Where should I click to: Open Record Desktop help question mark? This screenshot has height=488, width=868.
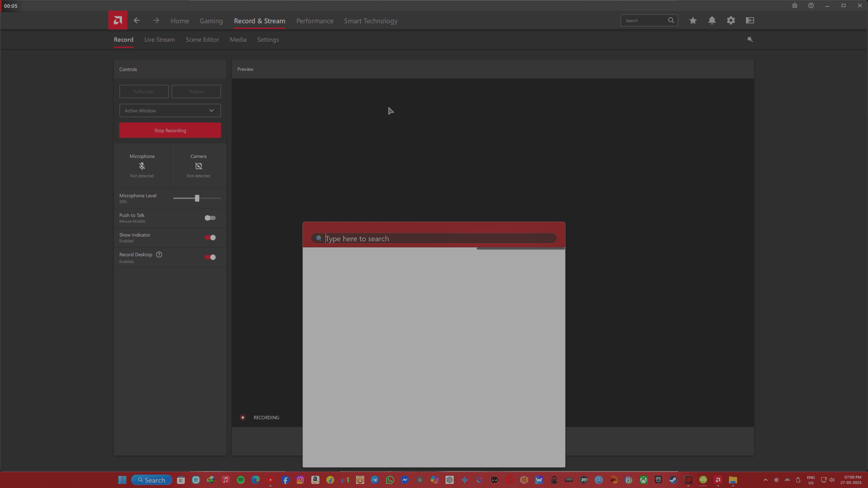click(x=159, y=255)
